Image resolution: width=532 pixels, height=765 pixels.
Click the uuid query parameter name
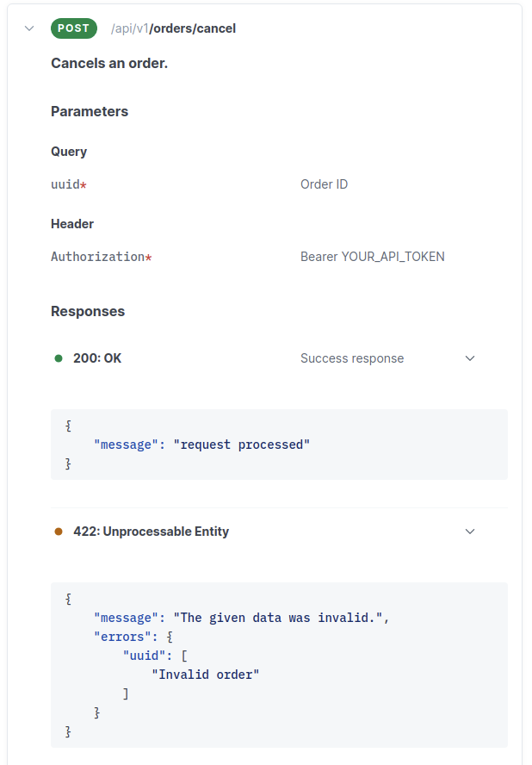(65, 184)
